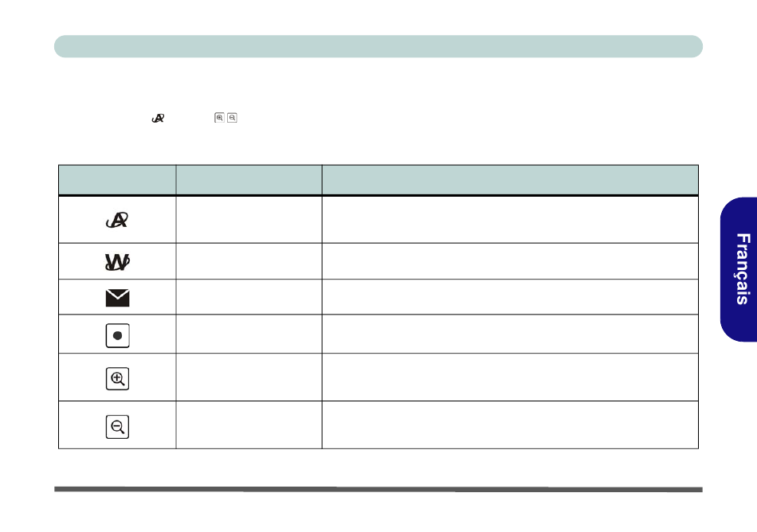Click the gray footer rule line
The width and height of the screenshot is (757, 532).
378,489
